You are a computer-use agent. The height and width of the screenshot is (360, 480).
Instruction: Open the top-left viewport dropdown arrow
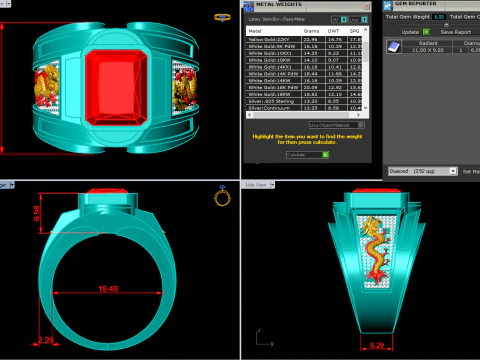[x=8, y=4]
